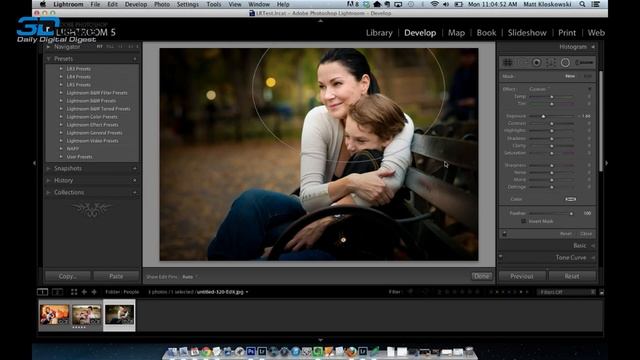Click the Previous button
Viewport: 640px width, 360px height.
pos(522,276)
